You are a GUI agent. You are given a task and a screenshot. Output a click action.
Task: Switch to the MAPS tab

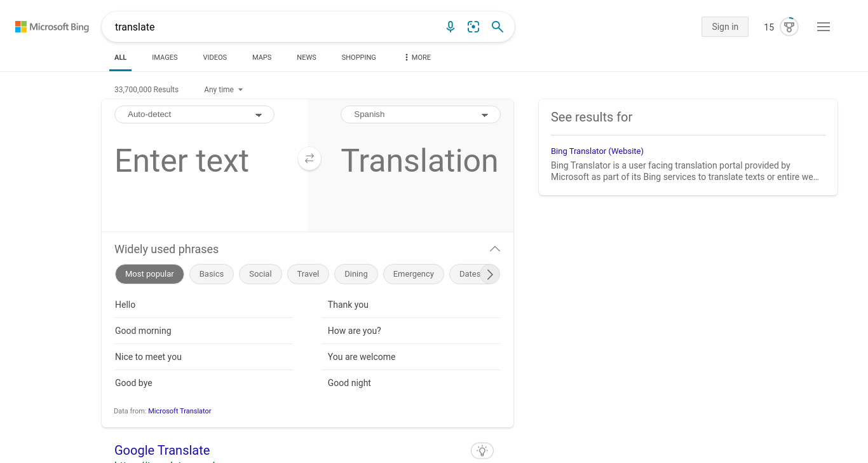262,57
